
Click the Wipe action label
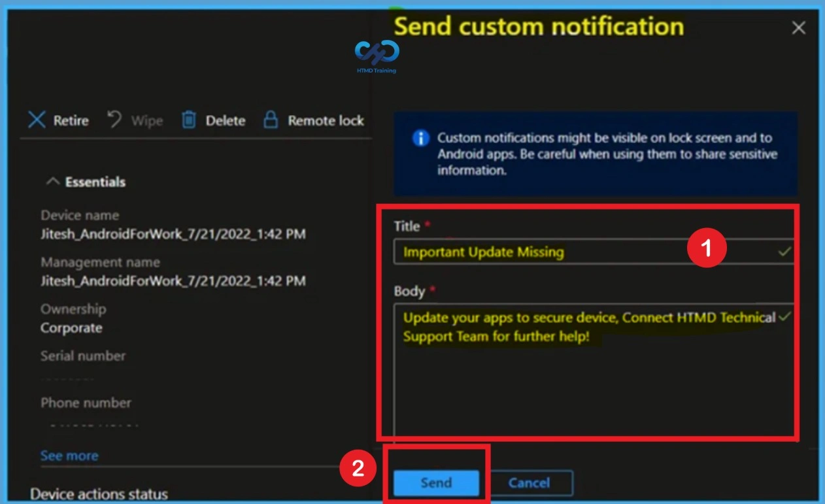click(147, 121)
